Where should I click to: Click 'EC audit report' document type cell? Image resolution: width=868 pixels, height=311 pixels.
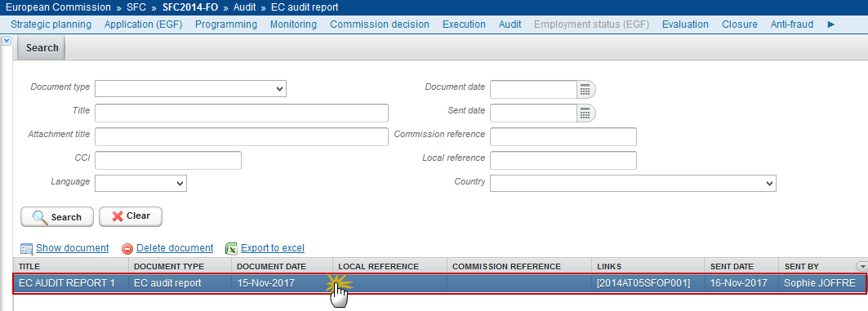180,283
